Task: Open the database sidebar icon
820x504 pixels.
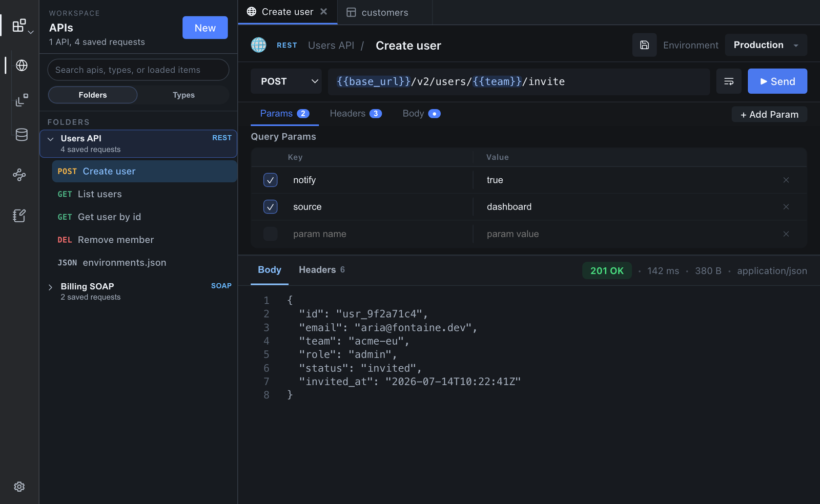Action: pyautogui.click(x=22, y=135)
